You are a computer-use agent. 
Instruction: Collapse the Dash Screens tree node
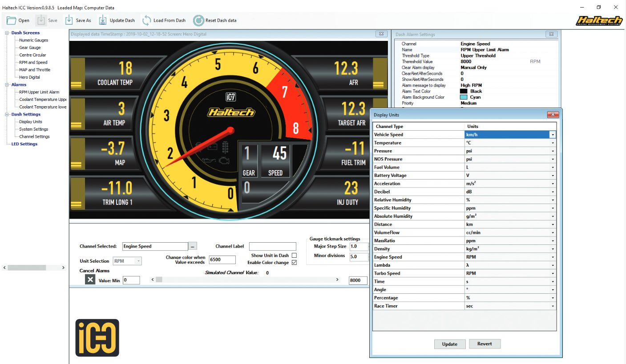7,33
